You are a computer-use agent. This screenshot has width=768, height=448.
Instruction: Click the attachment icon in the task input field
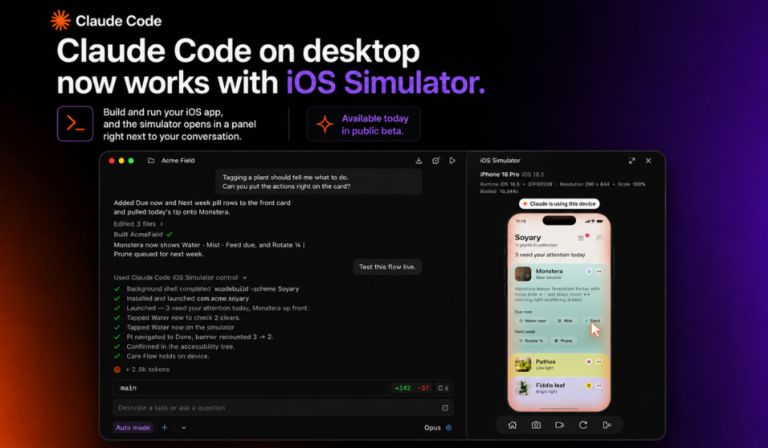445,408
